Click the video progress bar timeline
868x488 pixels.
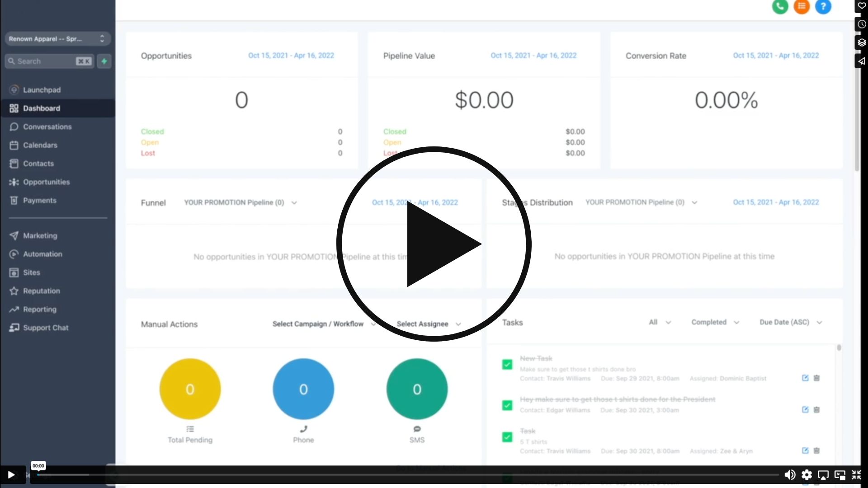[x=407, y=474]
